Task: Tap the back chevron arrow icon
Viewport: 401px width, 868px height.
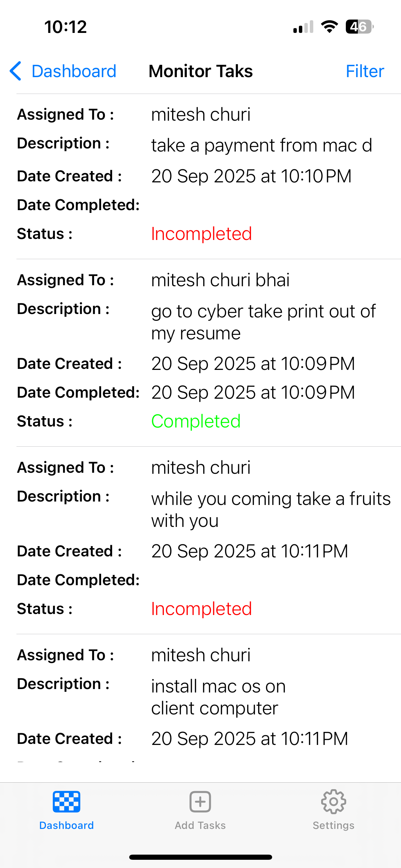Action: [16, 71]
